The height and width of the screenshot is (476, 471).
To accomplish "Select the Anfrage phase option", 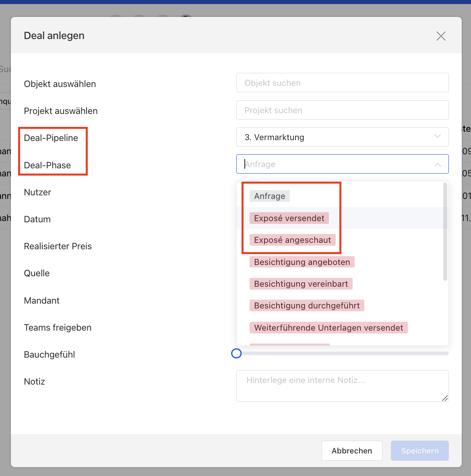I will 269,196.
